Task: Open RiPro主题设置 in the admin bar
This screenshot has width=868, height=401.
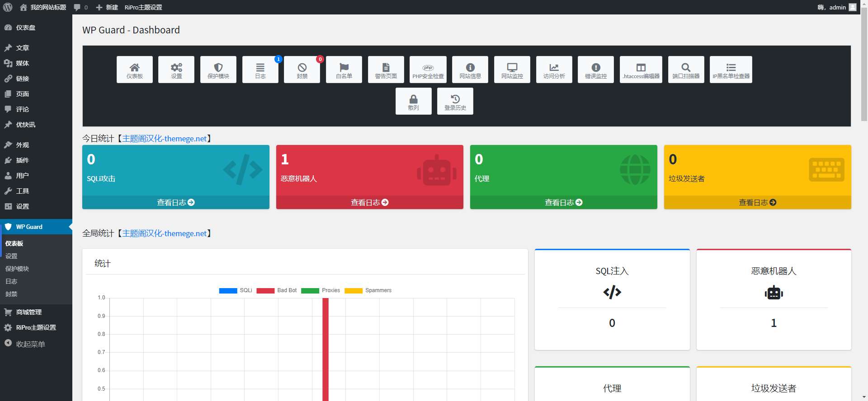Action: [x=143, y=7]
